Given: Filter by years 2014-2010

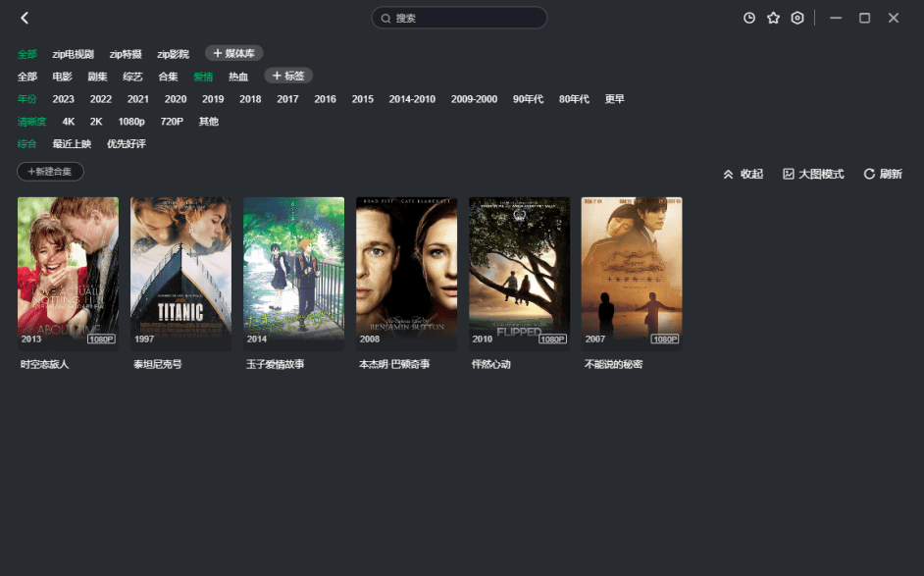Looking at the screenshot, I should (x=412, y=99).
